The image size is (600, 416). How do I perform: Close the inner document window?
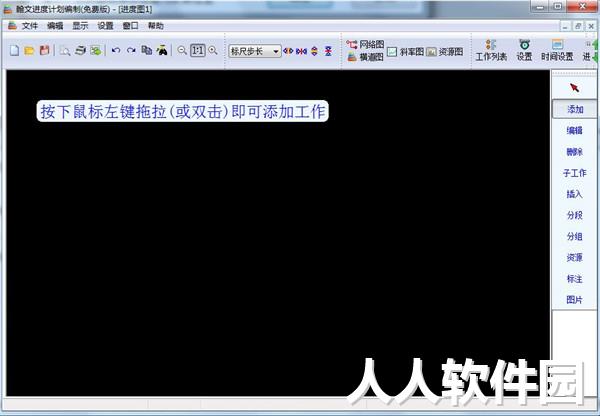591,26
